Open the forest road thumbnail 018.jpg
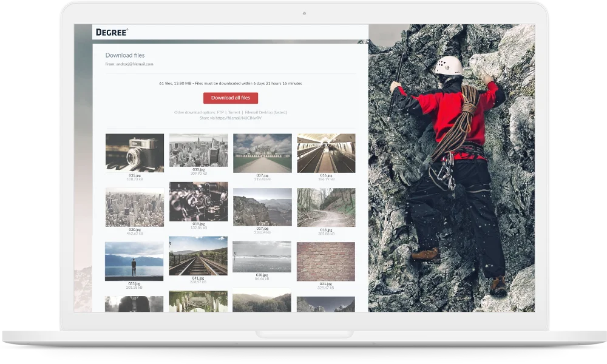The height and width of the screenshot is (364, 607). tap(326, 207)
